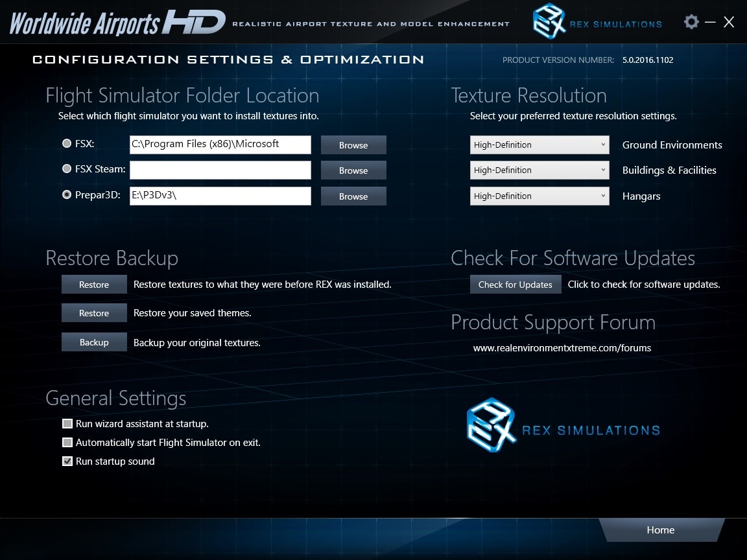This screenshot has height=560, width=747.
Task: Open settings via the gear icon
Action: click(x=691, y=22)
